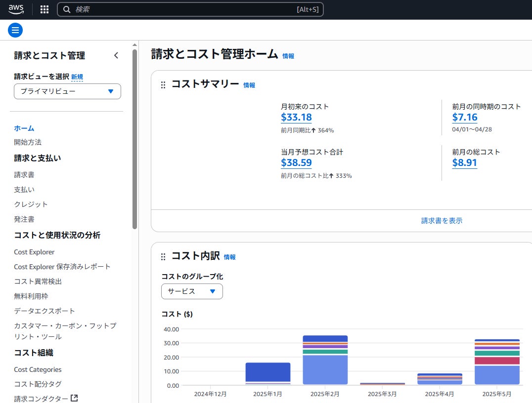Open コスト異常検出 in the sidebar
Image resolution: width=532 pixels, height=403 pixels.
click(38, 282)
